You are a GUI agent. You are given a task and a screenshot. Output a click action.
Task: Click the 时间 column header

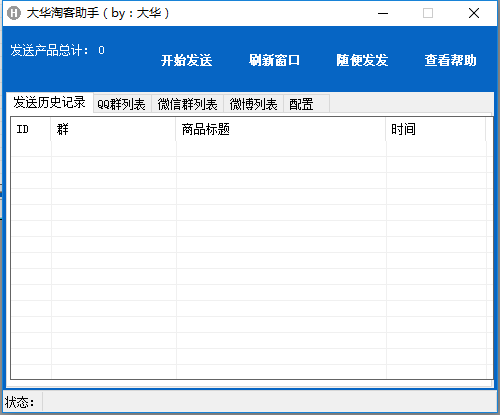click(436, 129)
